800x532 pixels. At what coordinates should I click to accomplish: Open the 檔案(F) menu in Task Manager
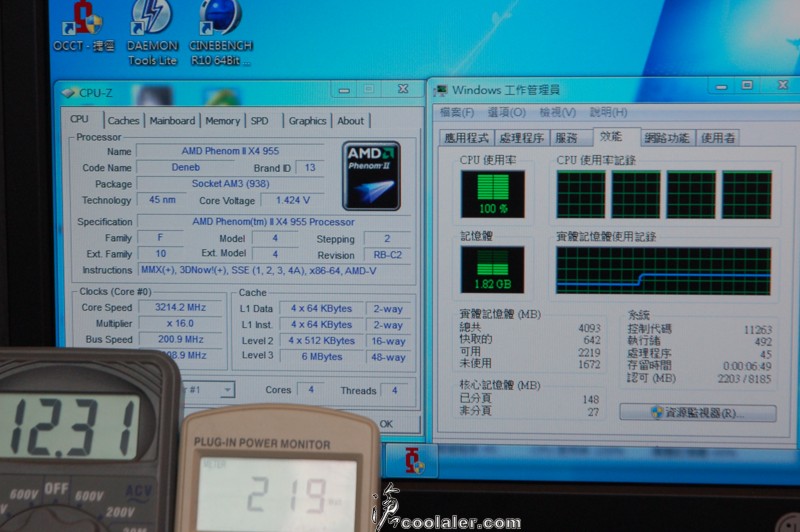tap(457, 112)
